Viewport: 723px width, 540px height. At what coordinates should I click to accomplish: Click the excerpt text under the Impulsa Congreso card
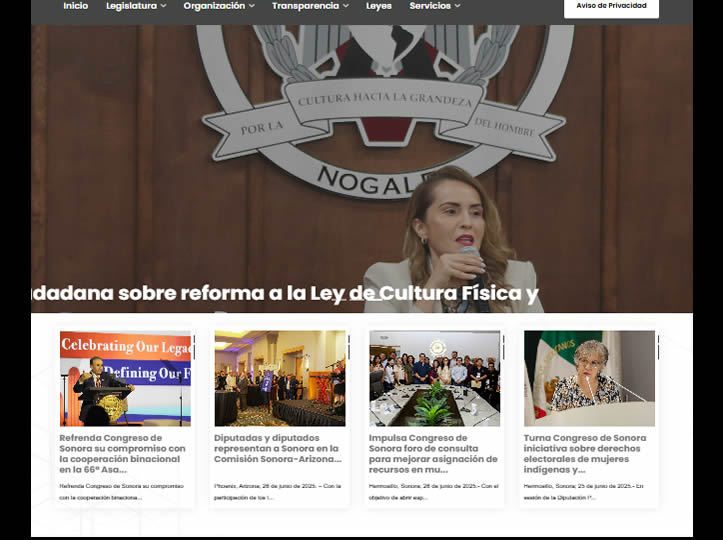pyautogui.click(x=432, y=491)
